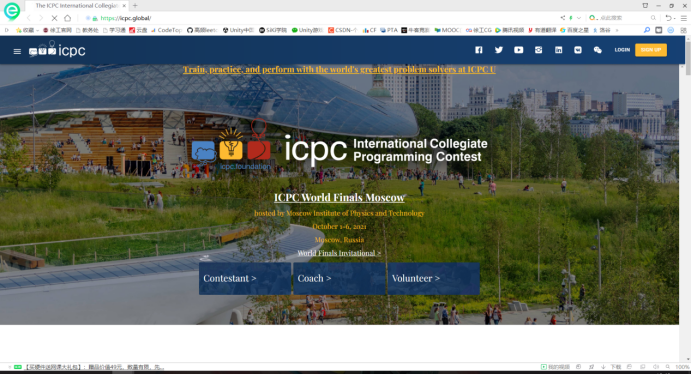
Task: Open ICPC Instagram icon
Action: (538, 50)
